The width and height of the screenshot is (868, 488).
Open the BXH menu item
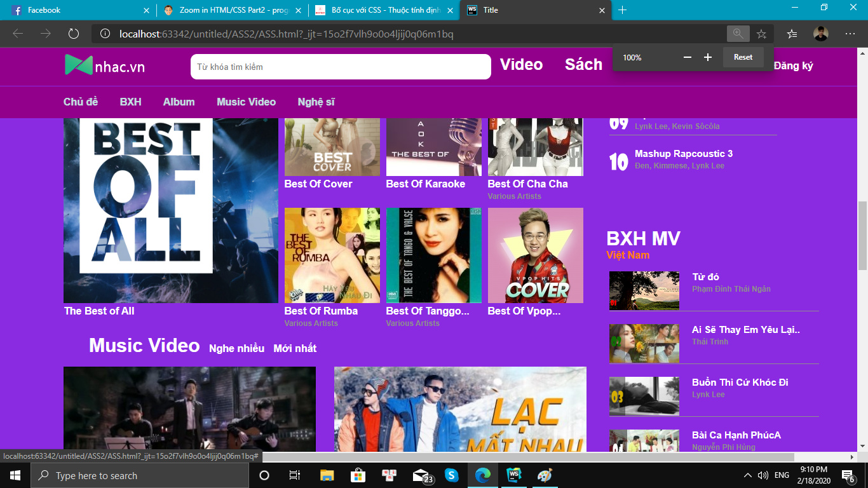click(130, 102)
